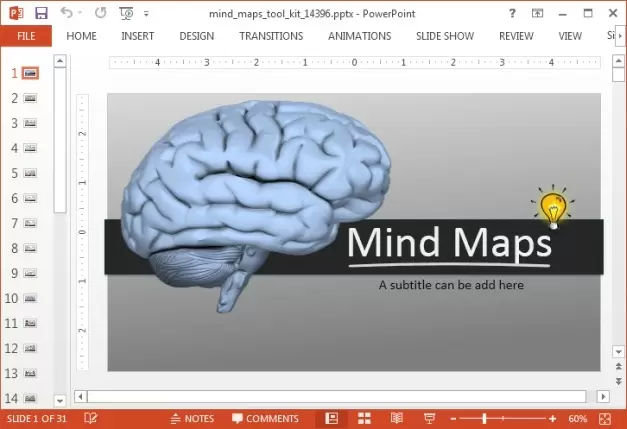Click the FILE button
The image size is (627, 429).
pyautogui.click(x=26, y=36)
